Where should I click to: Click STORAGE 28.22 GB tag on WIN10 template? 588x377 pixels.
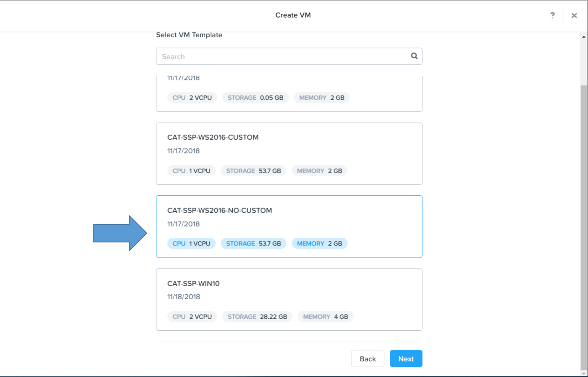point(257,317)
